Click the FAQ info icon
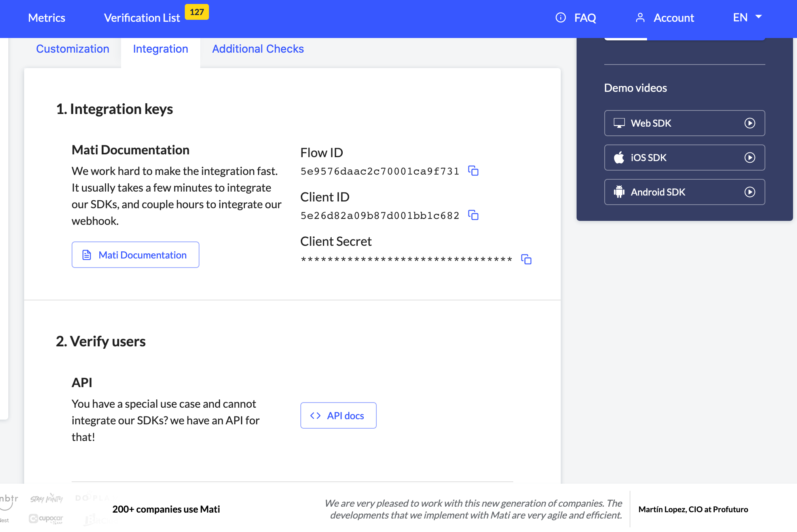Image resolution: width=797 pixels, height=532 pixels. (x=561, y=18)
